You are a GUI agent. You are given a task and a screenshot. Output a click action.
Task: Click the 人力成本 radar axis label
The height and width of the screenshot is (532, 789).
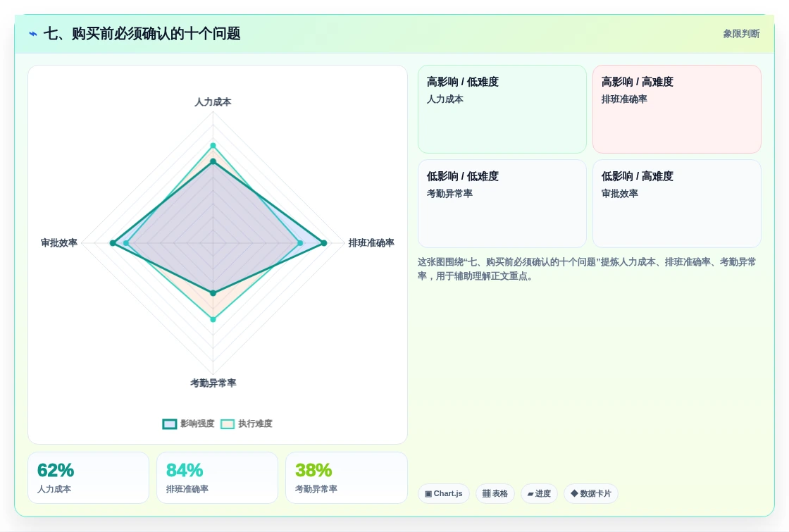(213, 102)
